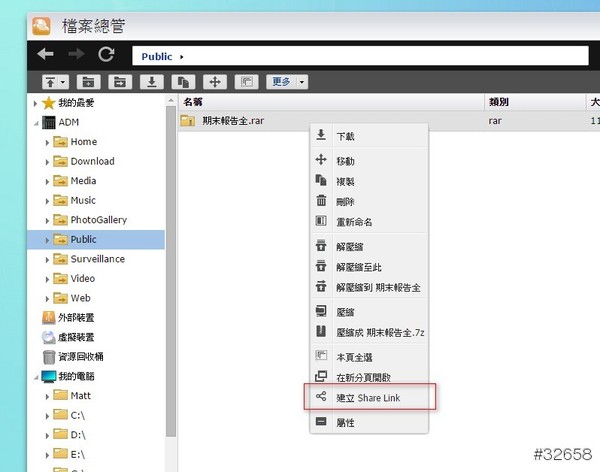600x472 pixels.
Task: Open the 資源回收桶 recycle bin
Action: [73, 356]
